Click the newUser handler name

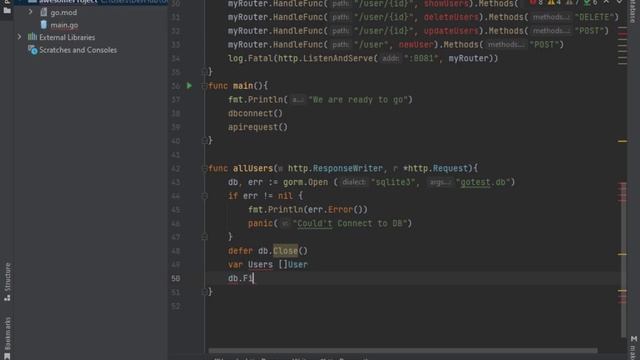[416, 45]
